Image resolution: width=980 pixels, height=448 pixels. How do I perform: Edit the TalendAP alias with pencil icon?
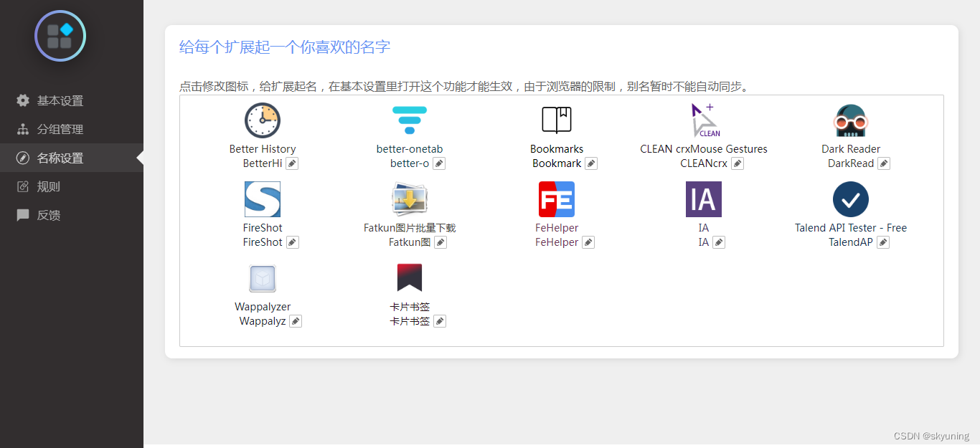click(883, 242)
